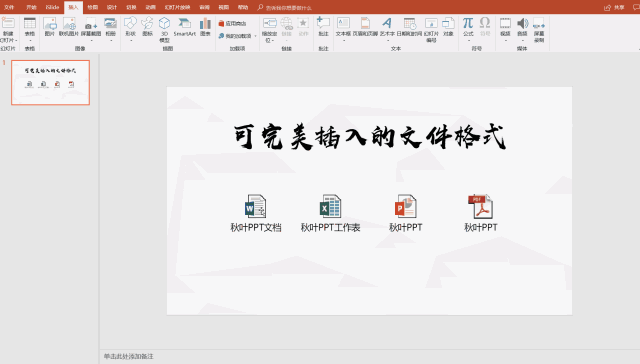The height and width of the screenshot is (364, 640).
Task: Click the Icons (图标) gallery button
Action: point(147,27)
